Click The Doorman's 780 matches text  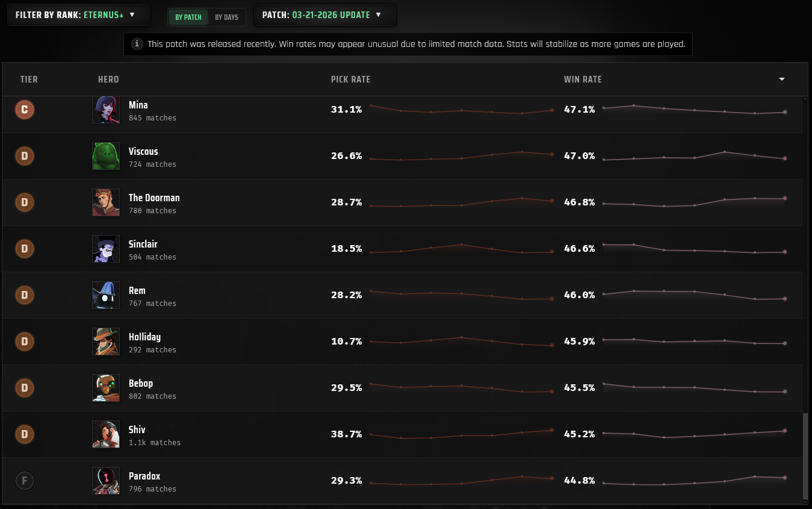coord(152,211)
